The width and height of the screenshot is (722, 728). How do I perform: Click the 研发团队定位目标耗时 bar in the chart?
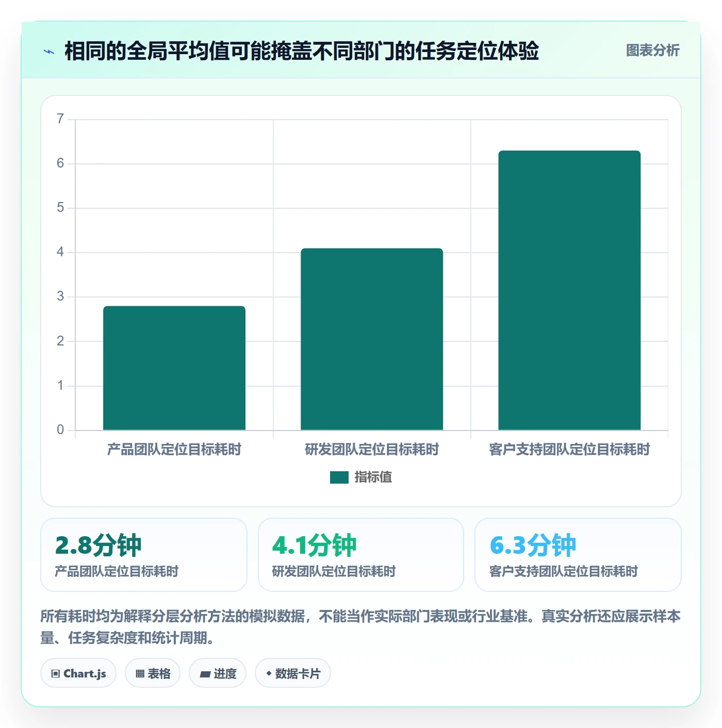372,339
